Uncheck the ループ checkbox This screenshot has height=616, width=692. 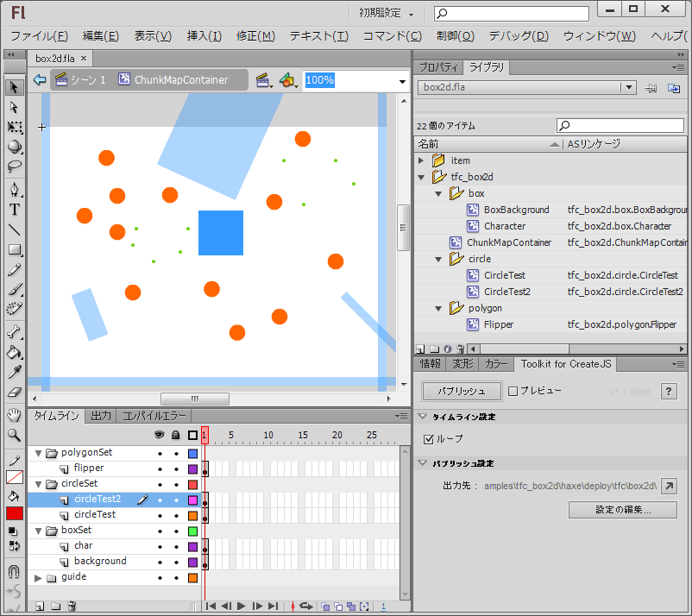[x=430, y=439]
